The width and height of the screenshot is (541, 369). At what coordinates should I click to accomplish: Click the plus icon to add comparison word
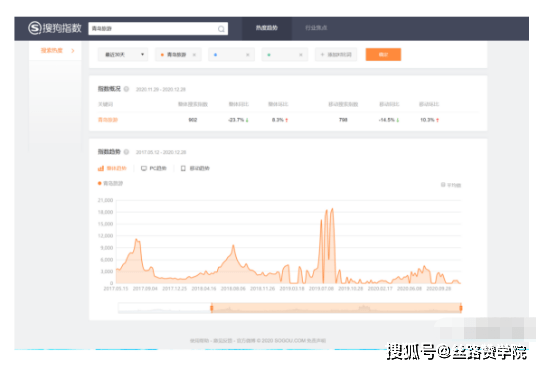coord(323,55)
